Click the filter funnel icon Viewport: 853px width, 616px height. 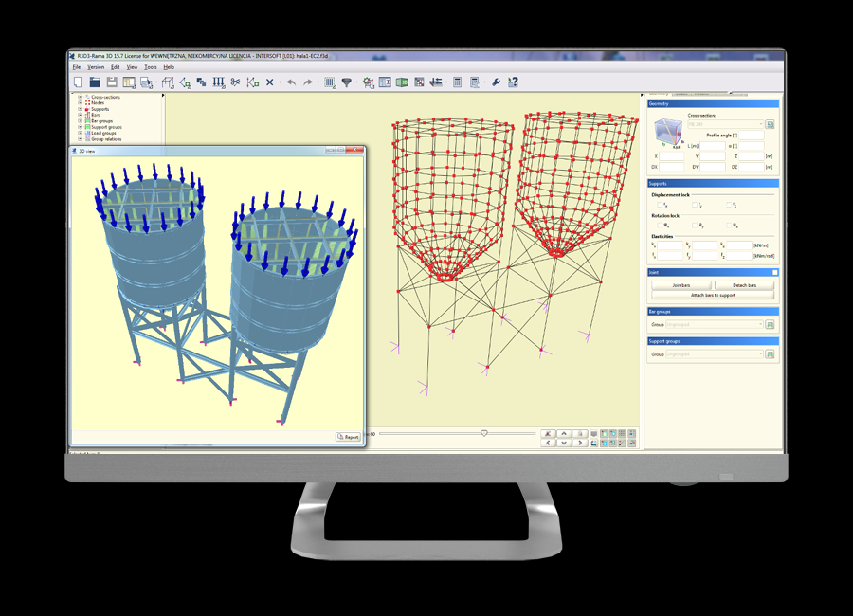pos(346,82)
